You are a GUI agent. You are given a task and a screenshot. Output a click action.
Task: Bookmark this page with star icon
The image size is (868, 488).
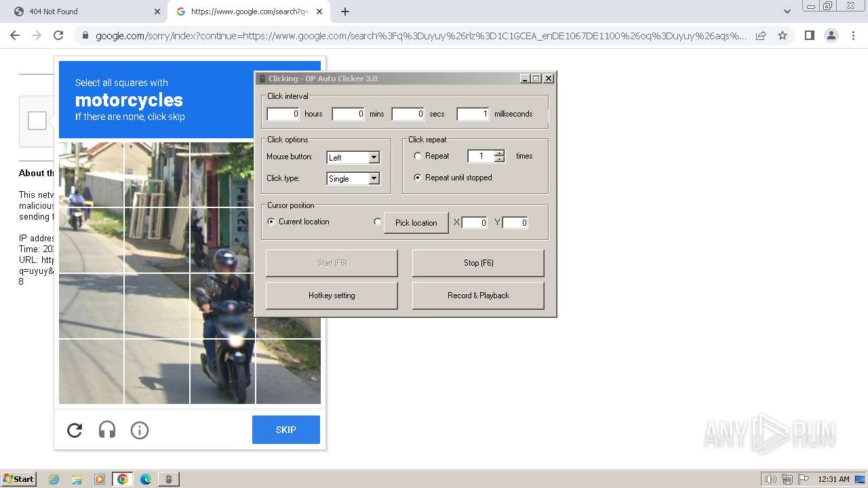(x=783, y=35)
